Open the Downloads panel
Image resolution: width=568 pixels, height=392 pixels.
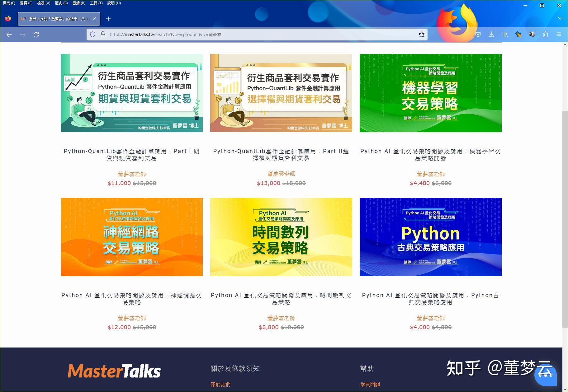491,35
